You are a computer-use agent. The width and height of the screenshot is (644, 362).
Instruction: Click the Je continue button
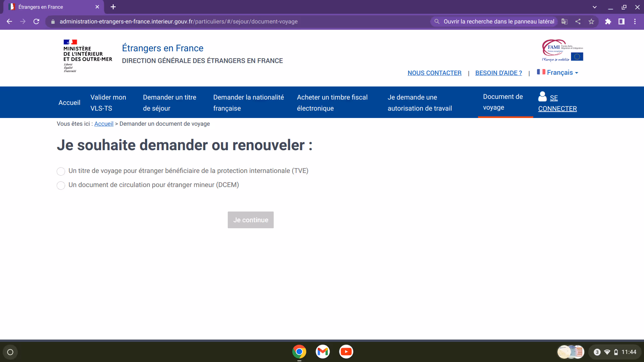tap(251, 220)
